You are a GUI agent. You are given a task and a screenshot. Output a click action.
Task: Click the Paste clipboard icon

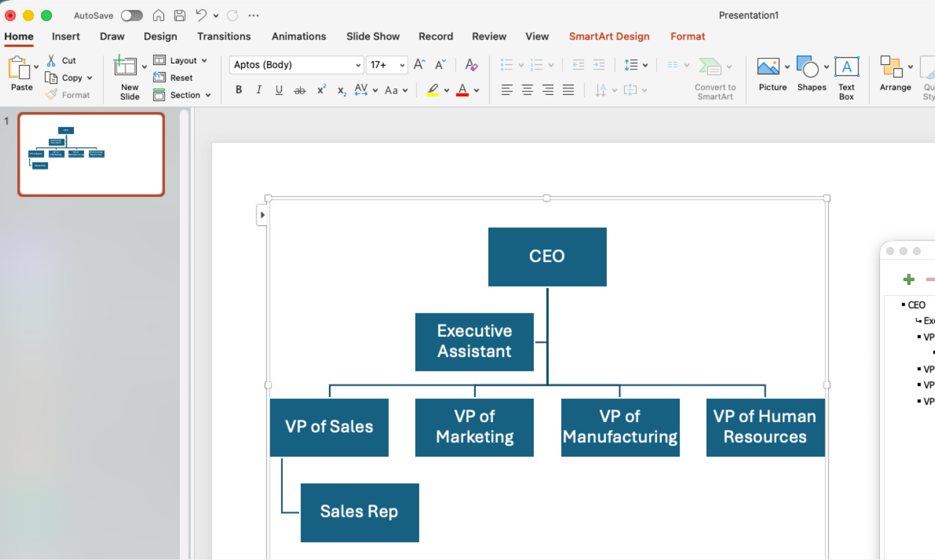19,68
